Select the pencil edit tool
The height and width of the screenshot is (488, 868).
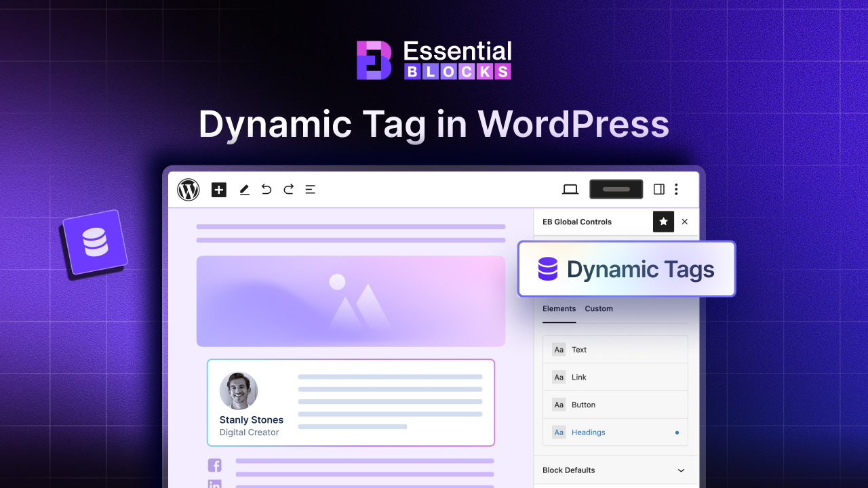245,190
